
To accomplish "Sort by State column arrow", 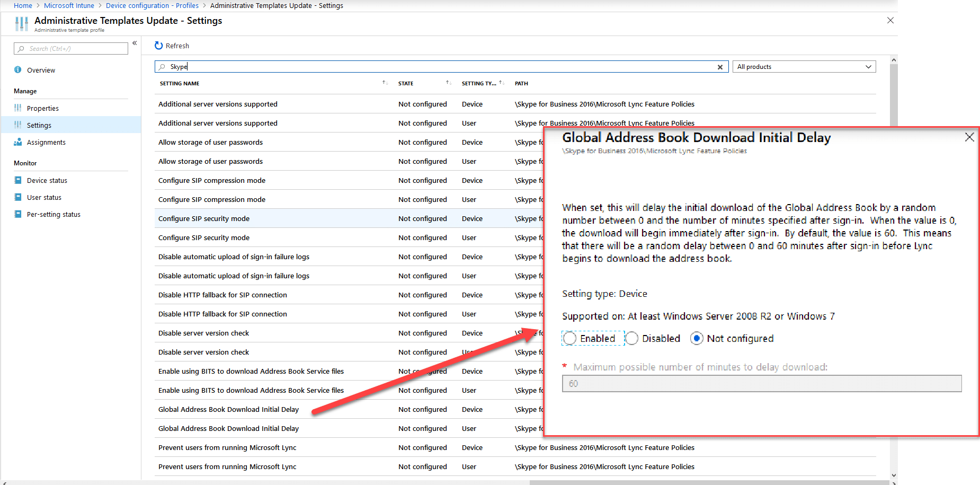I will click(x=448, y=83).
